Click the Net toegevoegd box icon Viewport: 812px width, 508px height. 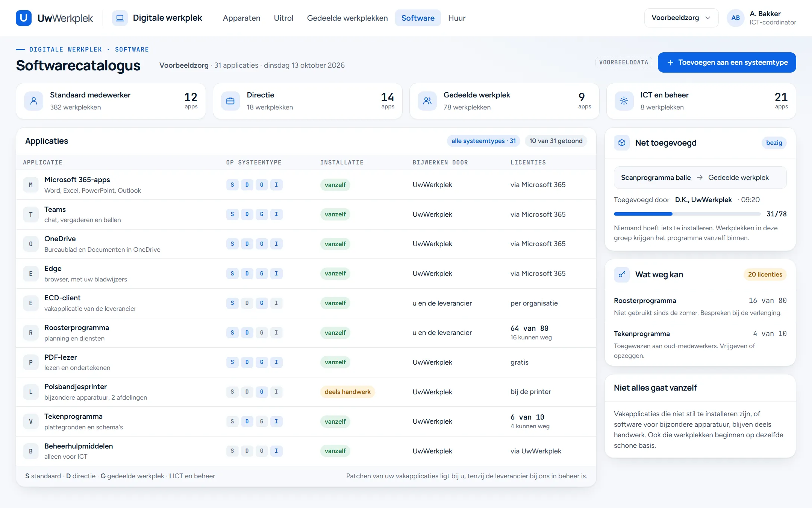point(622,143)
